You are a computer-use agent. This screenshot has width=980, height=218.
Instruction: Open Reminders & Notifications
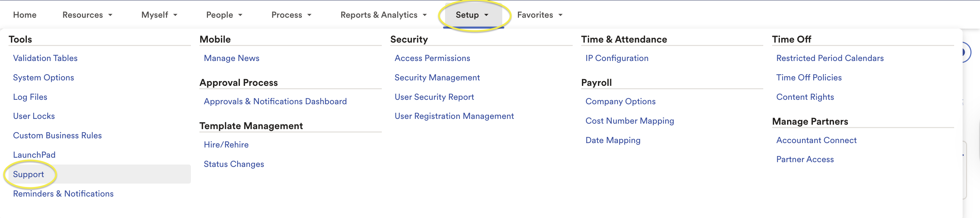coord(63,193)
